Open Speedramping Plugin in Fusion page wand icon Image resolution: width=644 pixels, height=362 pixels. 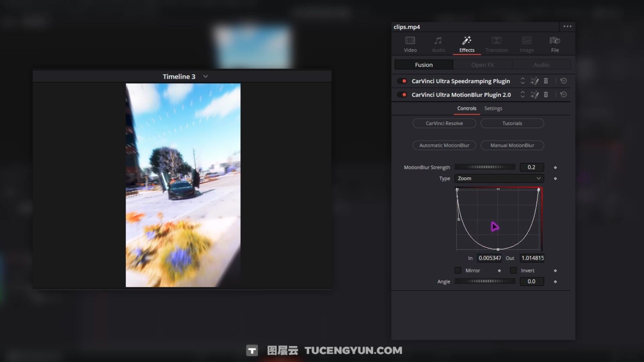point(534,81)
